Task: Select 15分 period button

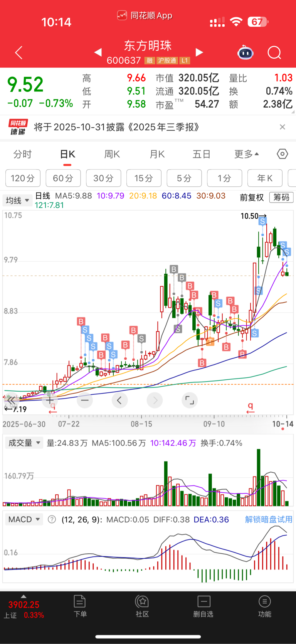Action: 144,178
